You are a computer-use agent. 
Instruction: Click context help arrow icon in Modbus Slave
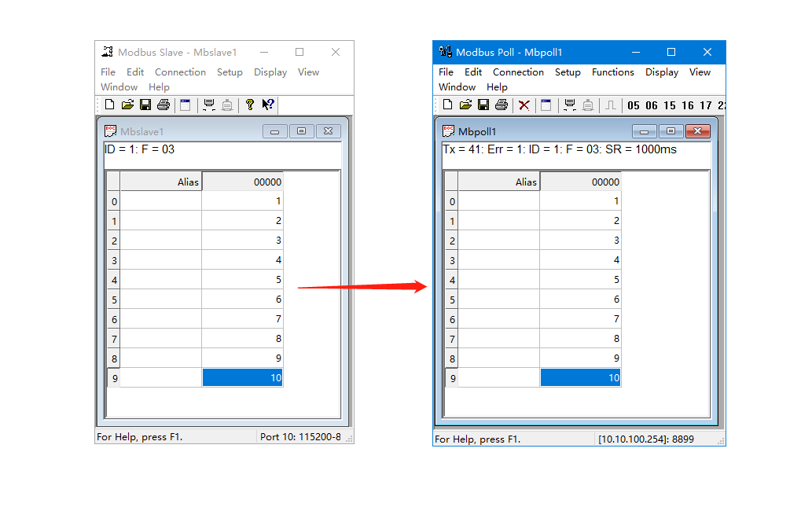tap(268, 105)
